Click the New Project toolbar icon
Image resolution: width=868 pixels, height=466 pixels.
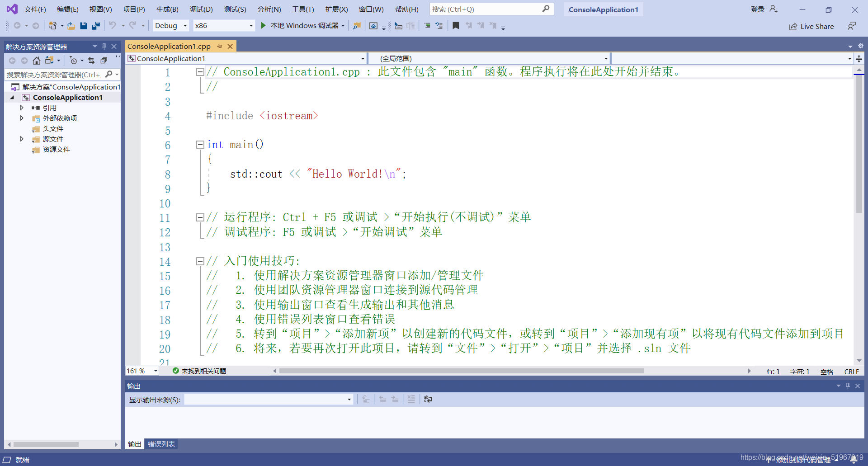point(53,26)
